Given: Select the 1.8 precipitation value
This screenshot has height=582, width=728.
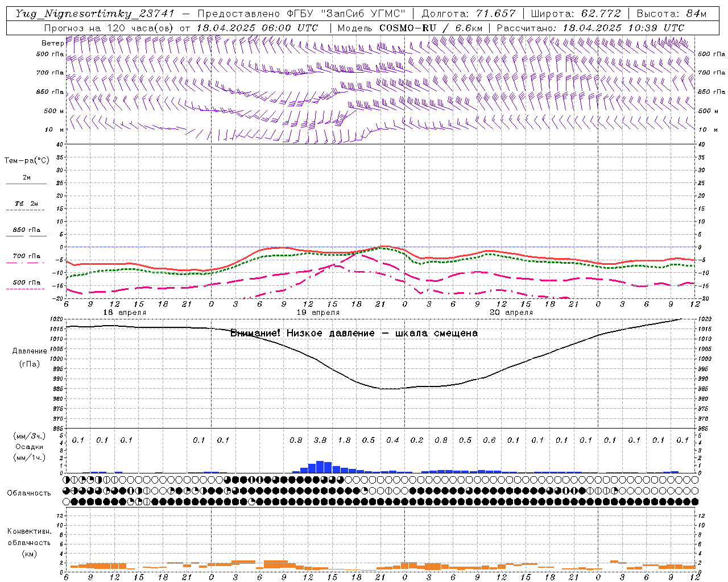Looking at the screenshot, I should pyautogui.click(x=344, y=440).
